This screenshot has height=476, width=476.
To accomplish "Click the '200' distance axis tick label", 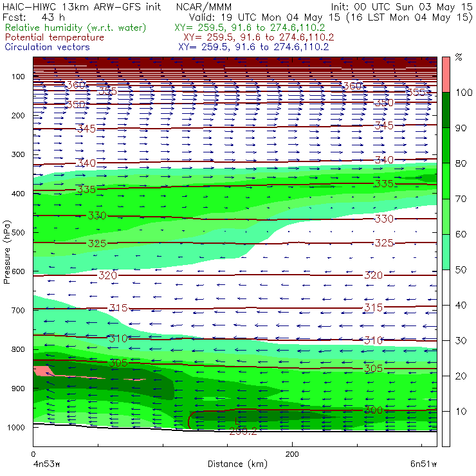I will click(x=292, y=454).
